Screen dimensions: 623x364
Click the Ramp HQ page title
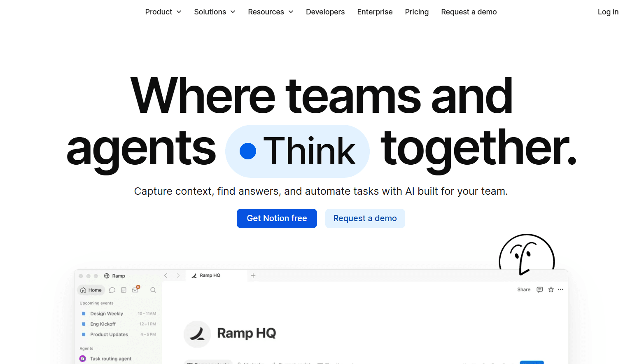click(x=247, y=333)
